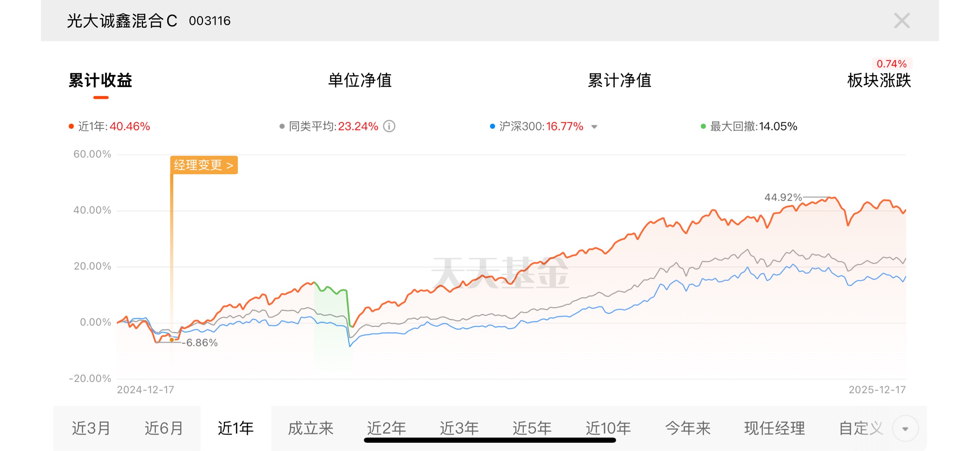Screen dimensions: 980x451
Task: Switch to the 累计净值 tab
Action: click(620, 80)
